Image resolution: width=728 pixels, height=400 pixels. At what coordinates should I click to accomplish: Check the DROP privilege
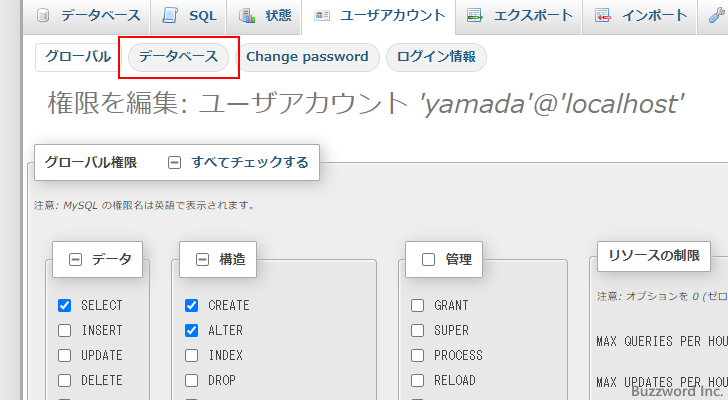click(x=191, y=381)
